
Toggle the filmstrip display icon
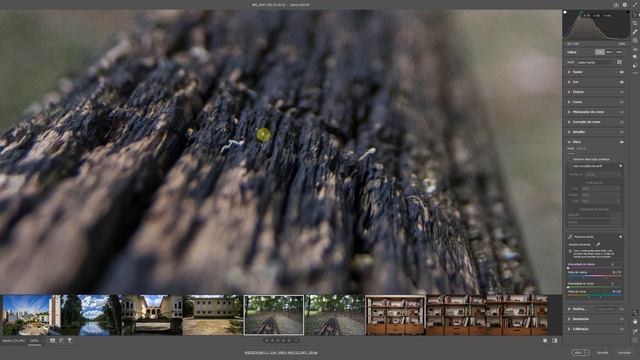tap(53, 340)
